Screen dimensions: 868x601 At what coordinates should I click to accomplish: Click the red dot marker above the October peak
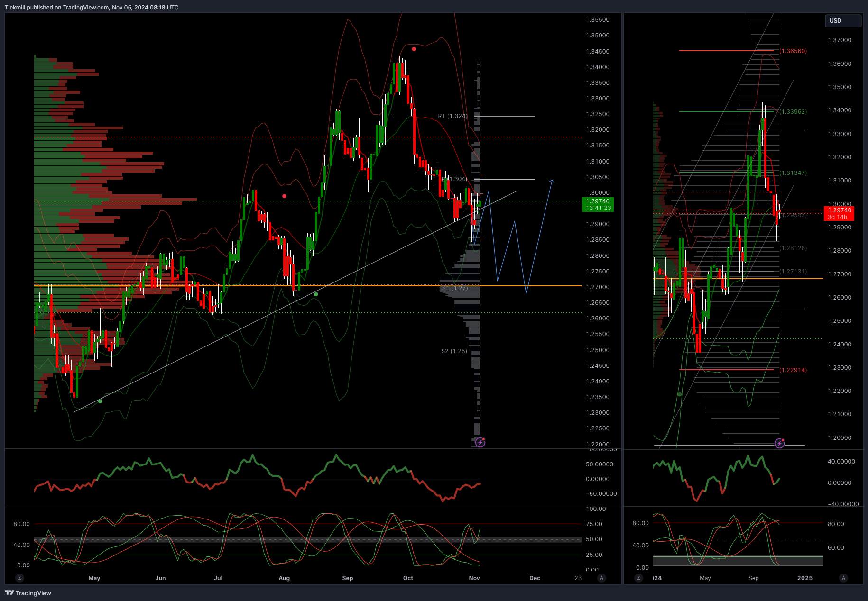414,49
